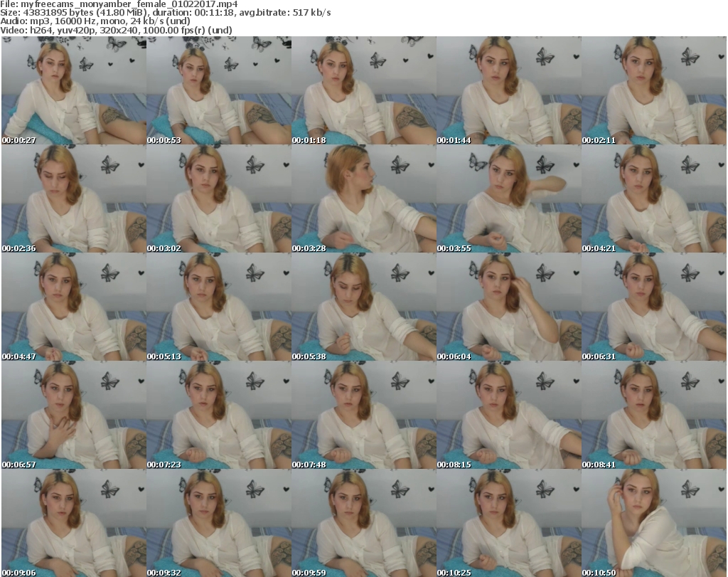Open the thumbnail stamped 00:04:47

click(x=74, y=307)
